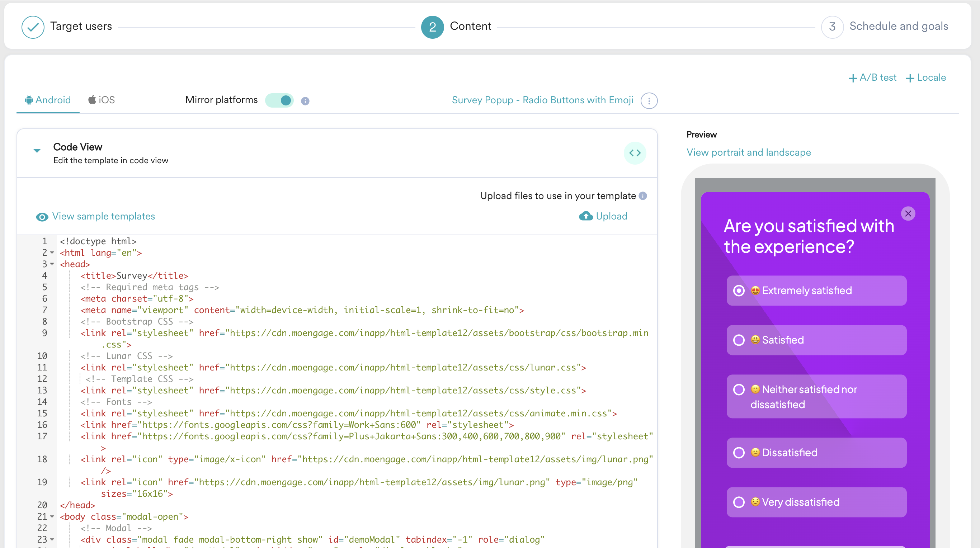The width and height of the screenshot is (980, 548).
Task: Disable the Mirror platforms toggle
Action: click(x=279, y=100)
